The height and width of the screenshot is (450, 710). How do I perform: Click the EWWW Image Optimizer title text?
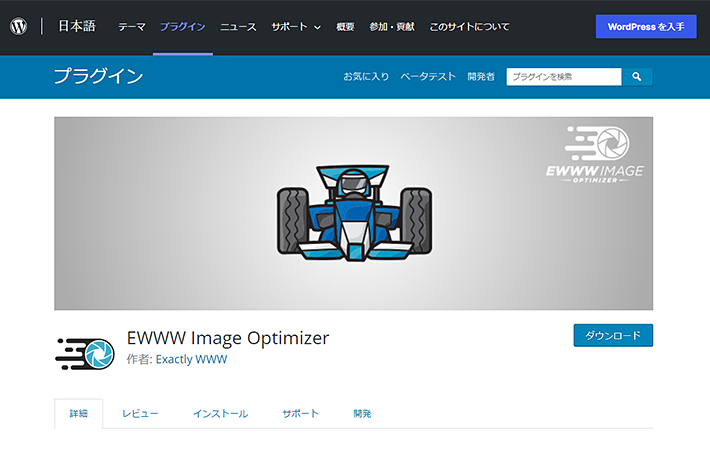click(x=228, y=338)
